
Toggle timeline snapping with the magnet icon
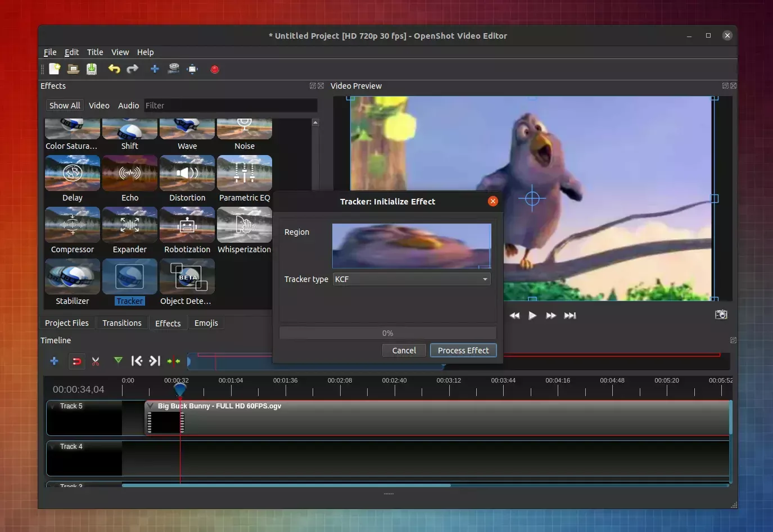[x=76, y=361]
